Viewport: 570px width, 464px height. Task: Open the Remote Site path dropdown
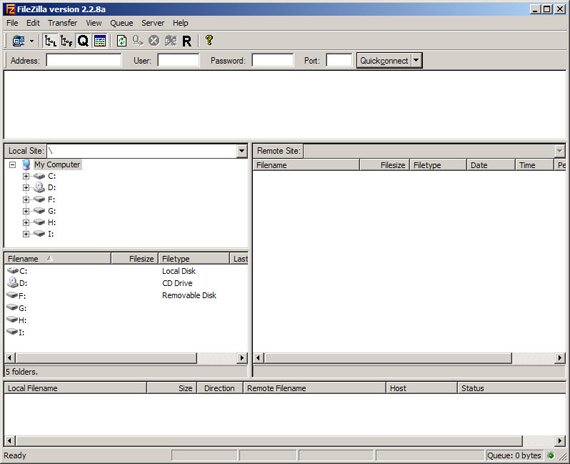(x=559, y=151)
